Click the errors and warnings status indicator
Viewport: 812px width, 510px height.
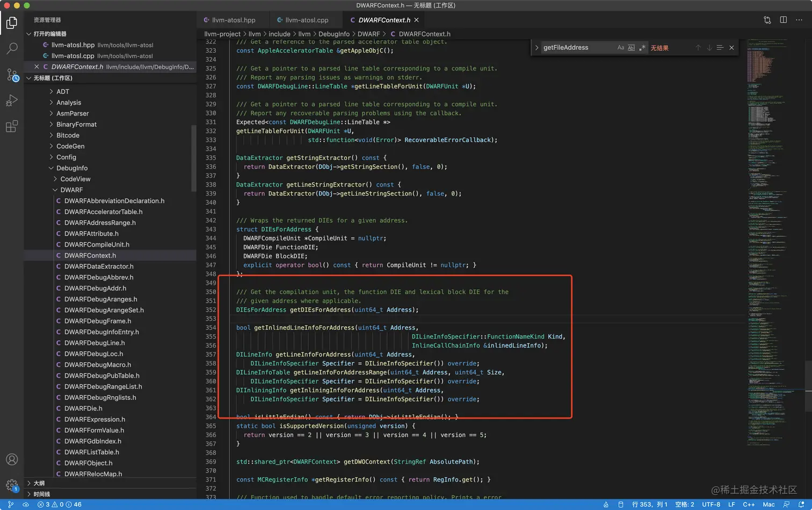(x=60, y=505)
